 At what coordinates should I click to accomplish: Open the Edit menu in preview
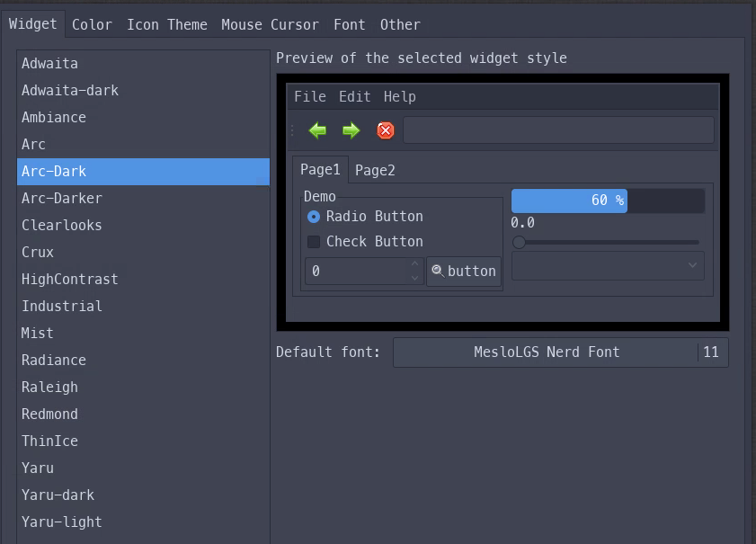[355, 96]
